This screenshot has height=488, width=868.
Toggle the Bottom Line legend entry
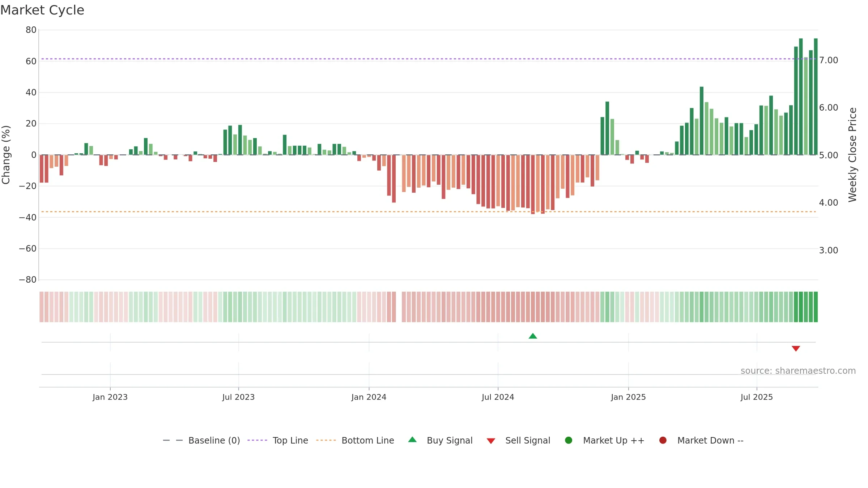pyautogui.click(x=355, y=440)
